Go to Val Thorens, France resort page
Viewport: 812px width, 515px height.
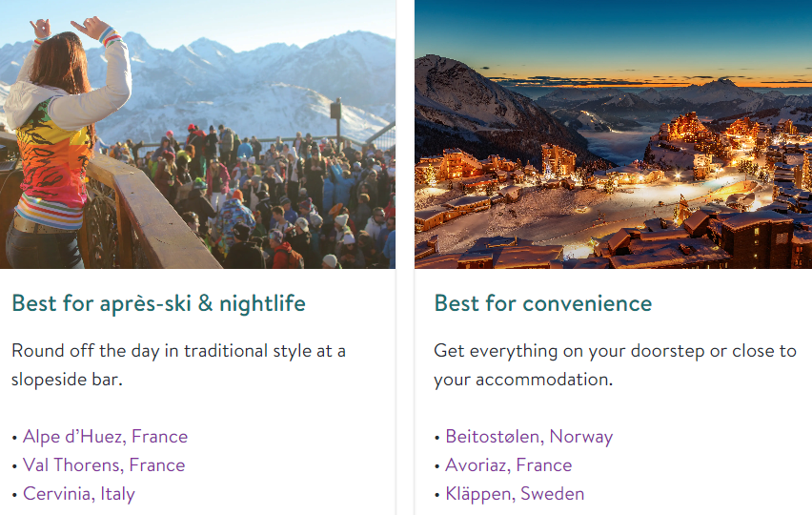[x=103, y=465]
